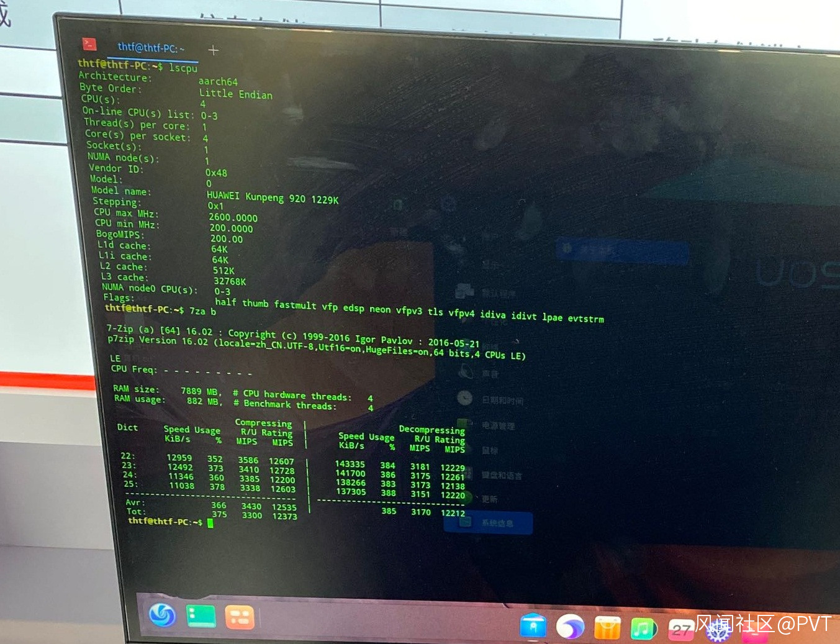Click compression rating 12728 in row 23
Viewport: 840px width, 644px height.
pos(282,471)
